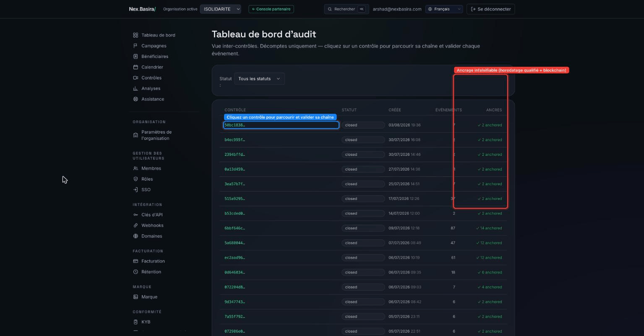
Task: Open Clés d'API key icon
Action: tap(136, 215)
